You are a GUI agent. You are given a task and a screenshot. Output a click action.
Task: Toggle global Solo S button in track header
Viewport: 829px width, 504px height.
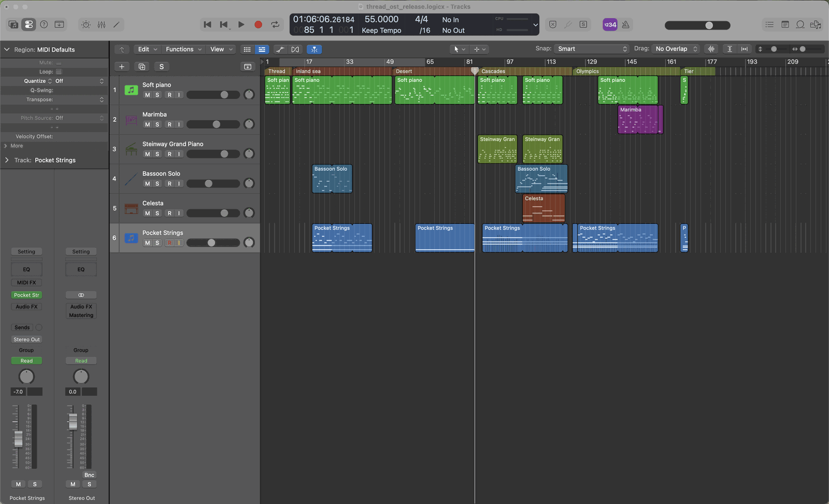coord(162,66)
